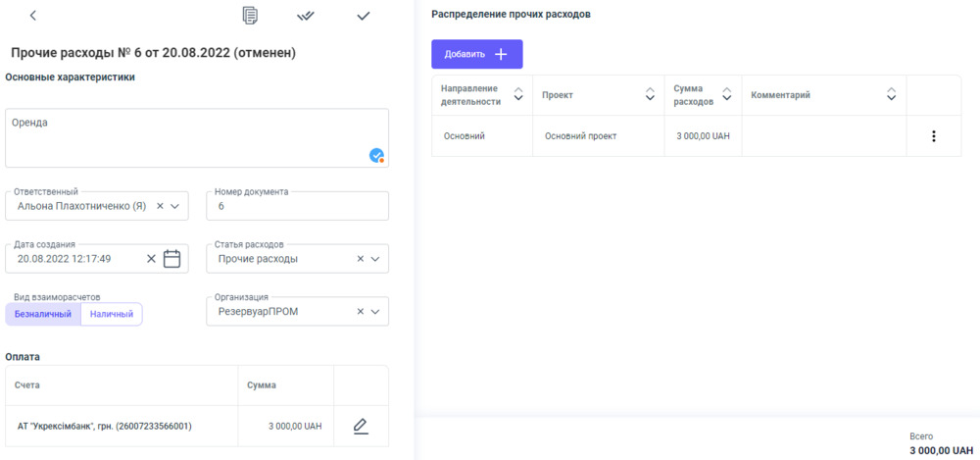Open the calendar date picker
980x460 pixels.
click(x=172, y=259)
